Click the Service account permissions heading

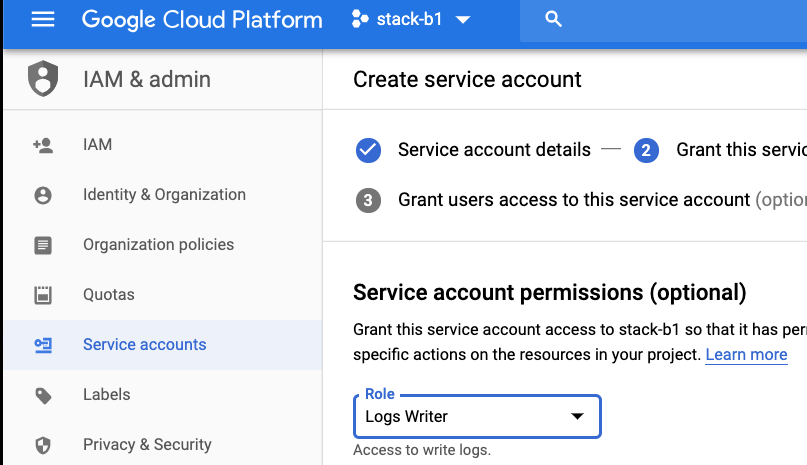[550, 292]
